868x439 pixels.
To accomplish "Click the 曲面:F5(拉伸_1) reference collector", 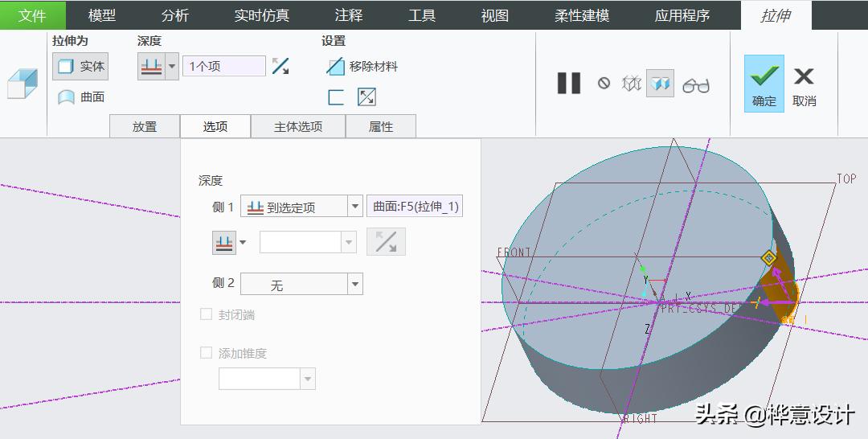I will tap(415, 207).
